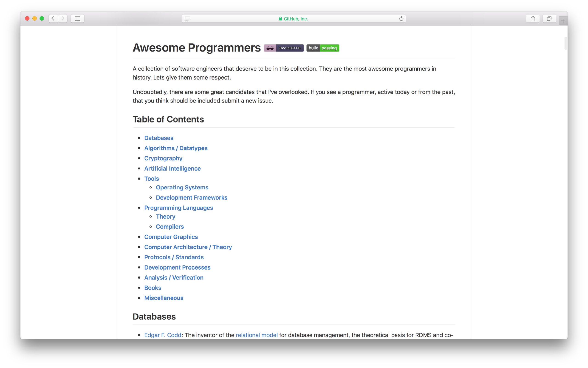Click the Databases section heading
The width and height of the screenshot is (588, 368).
click(x=154, y=317)
